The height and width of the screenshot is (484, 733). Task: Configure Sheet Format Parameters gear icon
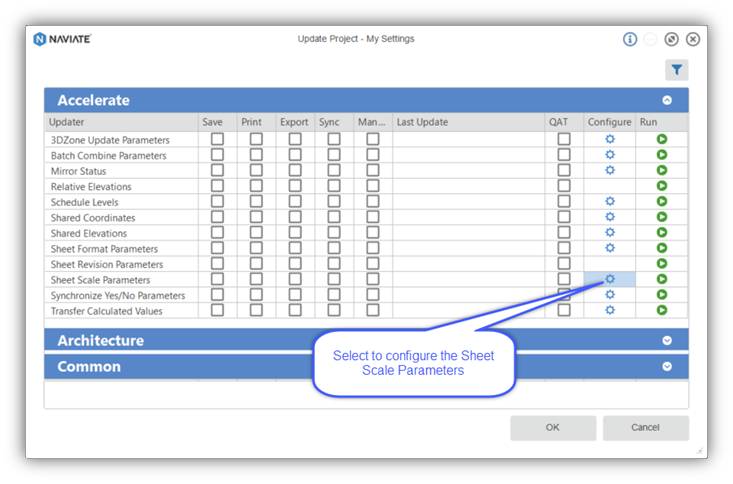click(610, 247)
